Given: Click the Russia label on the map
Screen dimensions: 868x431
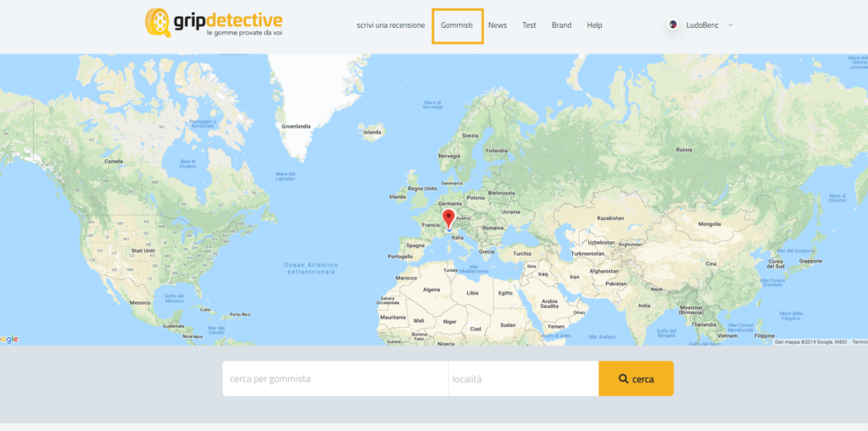Looking at the screenshot, I should click(683, 149).
